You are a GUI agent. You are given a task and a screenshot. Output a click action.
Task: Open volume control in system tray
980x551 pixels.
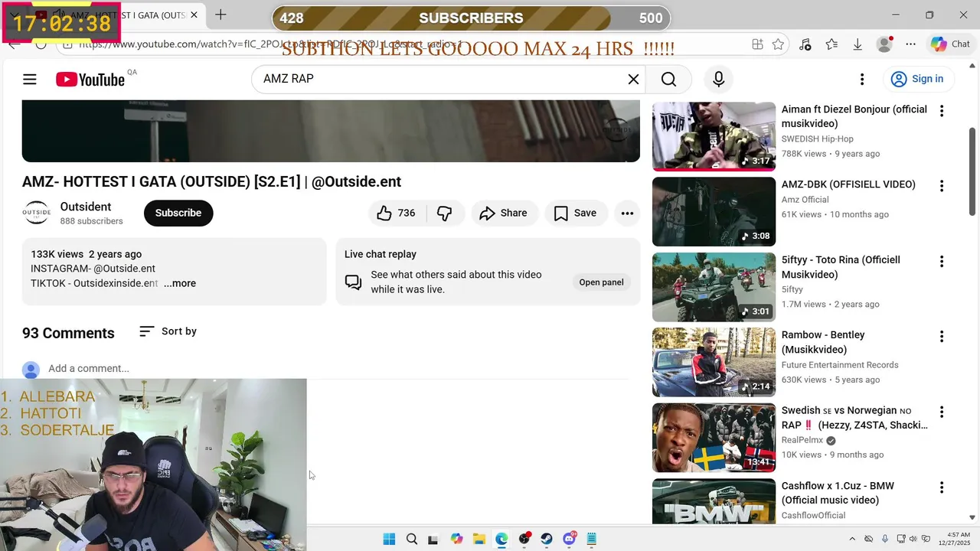tap(913, 539)
